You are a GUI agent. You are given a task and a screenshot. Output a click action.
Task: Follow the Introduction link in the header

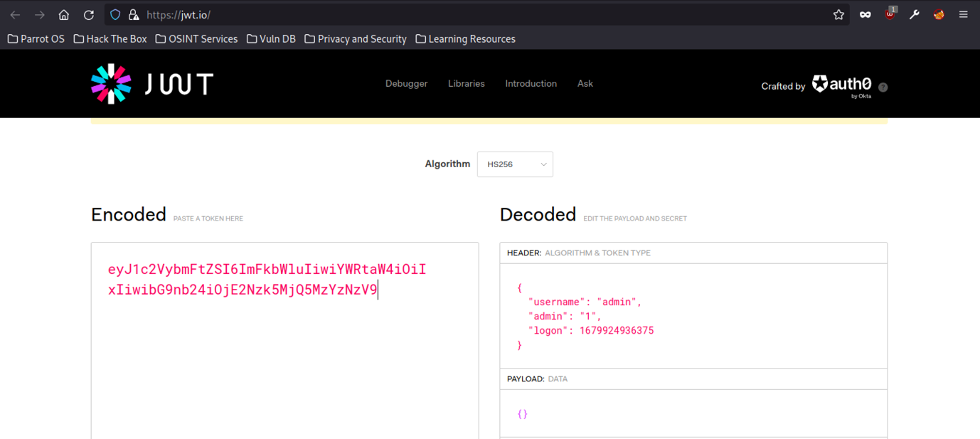(x=531, y=84)
